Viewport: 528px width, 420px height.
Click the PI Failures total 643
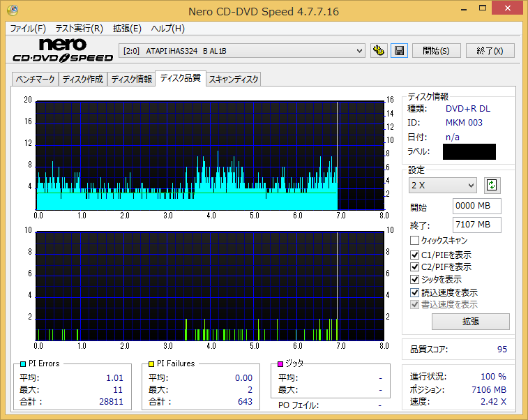pyautogui.click(x=245, y=401)
